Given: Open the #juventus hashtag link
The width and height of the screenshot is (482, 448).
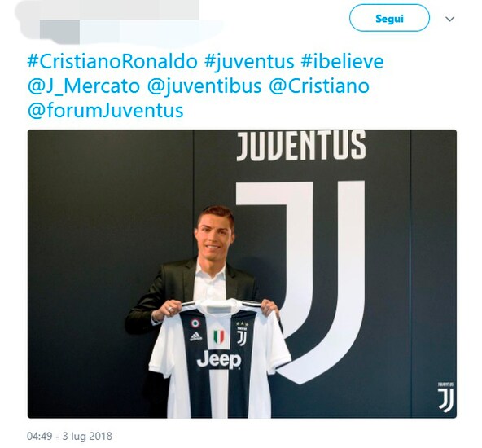Looking at the screenshot, I should click(x=249, y=61).
